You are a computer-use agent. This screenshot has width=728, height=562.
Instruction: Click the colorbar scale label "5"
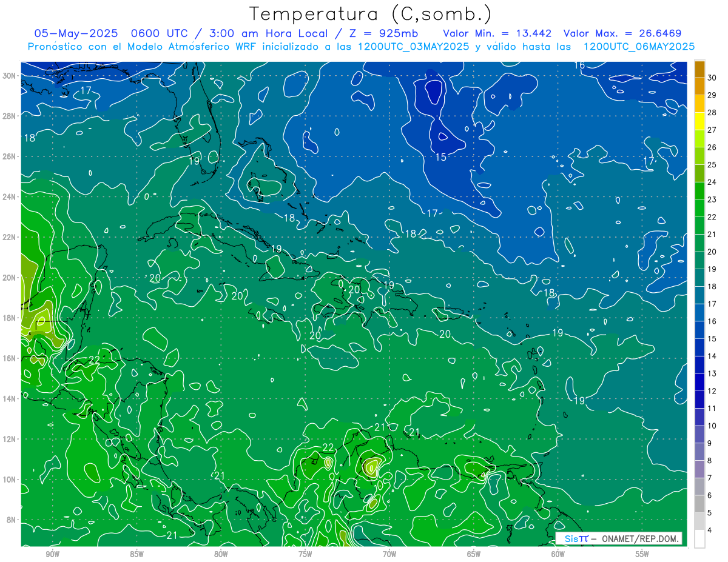tap(710, 512)
